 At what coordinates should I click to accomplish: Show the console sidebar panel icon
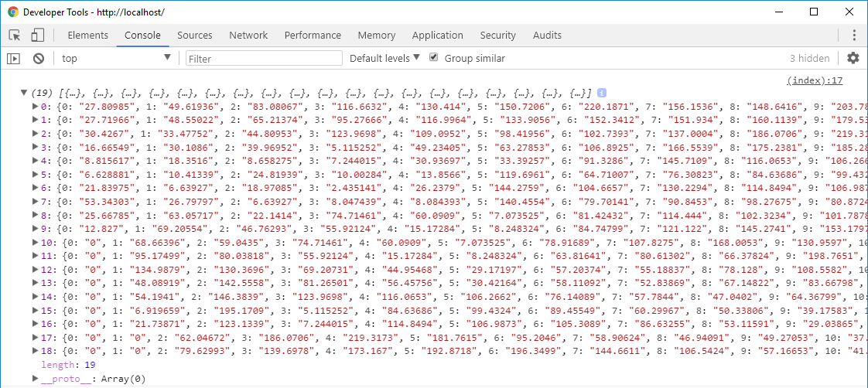tap(13, 58)
